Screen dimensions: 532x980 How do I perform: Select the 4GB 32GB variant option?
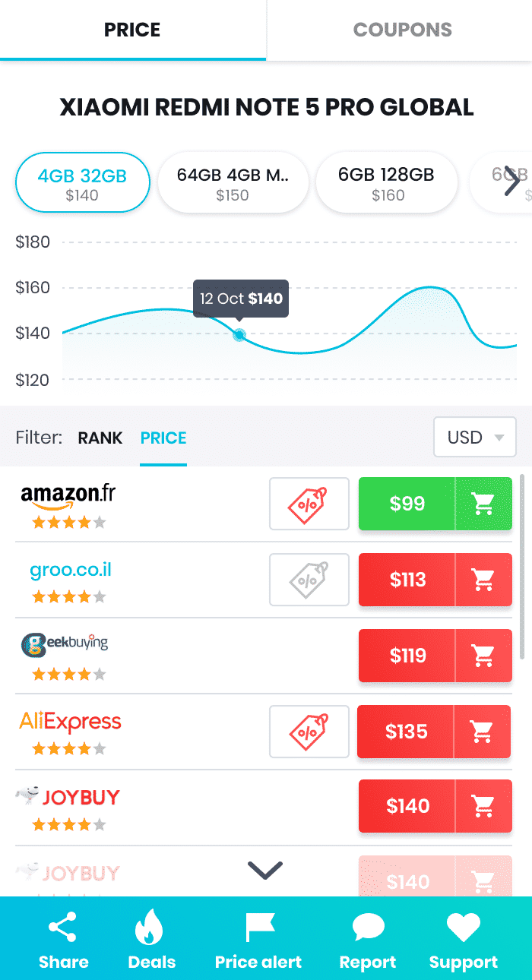pos(82,183)
